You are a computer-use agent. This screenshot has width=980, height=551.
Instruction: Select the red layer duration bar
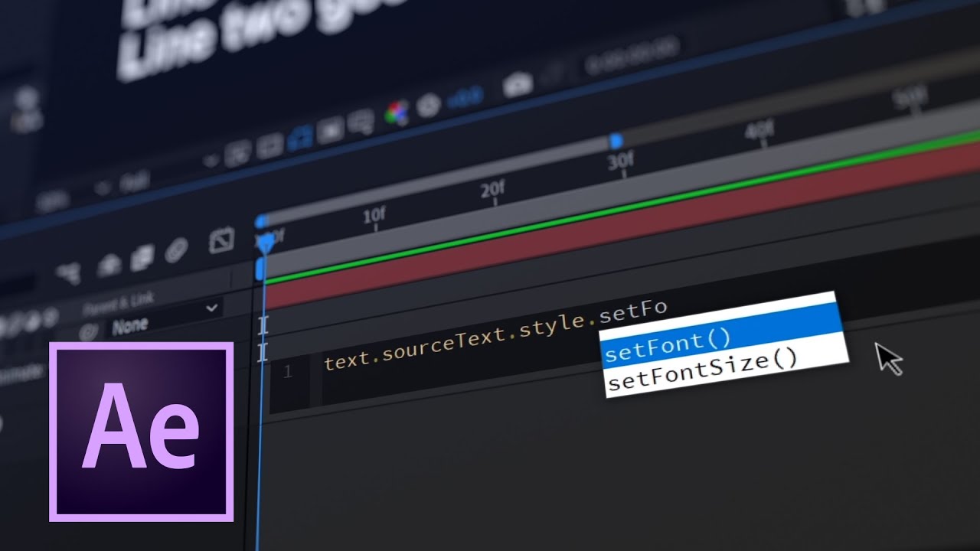(622, 227)
